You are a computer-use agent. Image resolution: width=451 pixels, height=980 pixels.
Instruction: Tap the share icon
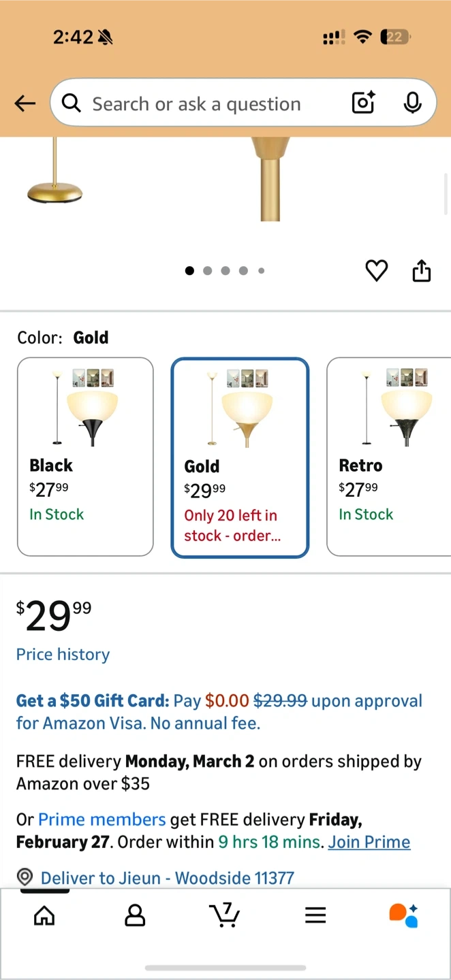click(422, 271)
